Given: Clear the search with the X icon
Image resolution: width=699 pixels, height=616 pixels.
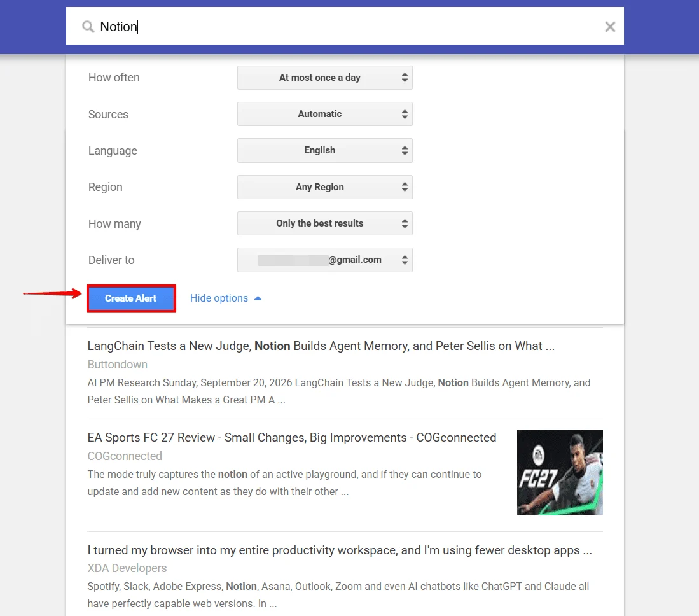Looking at the screenshot, I should click(610, 27).
